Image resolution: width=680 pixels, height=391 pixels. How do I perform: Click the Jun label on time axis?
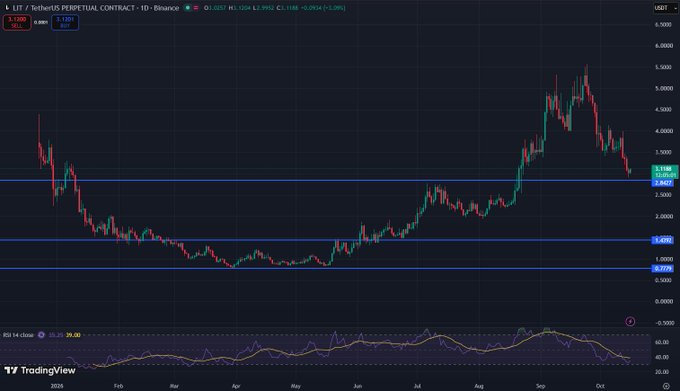pyautogui.click(x=357, y=386)
